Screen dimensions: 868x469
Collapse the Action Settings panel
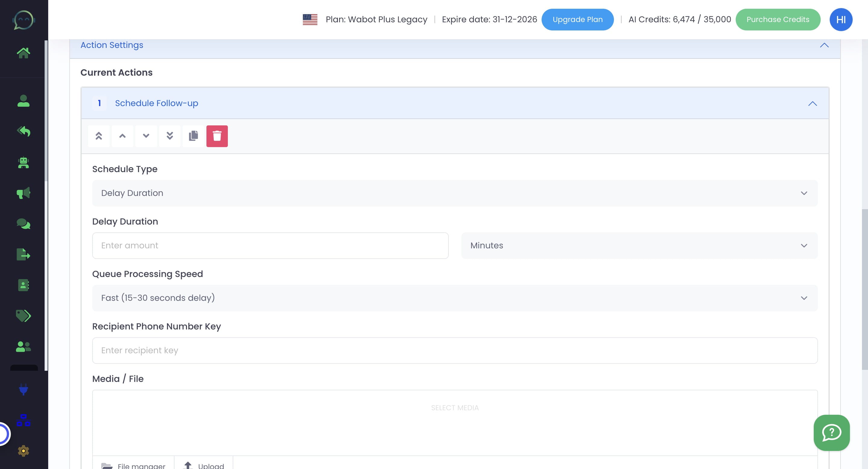824,45
